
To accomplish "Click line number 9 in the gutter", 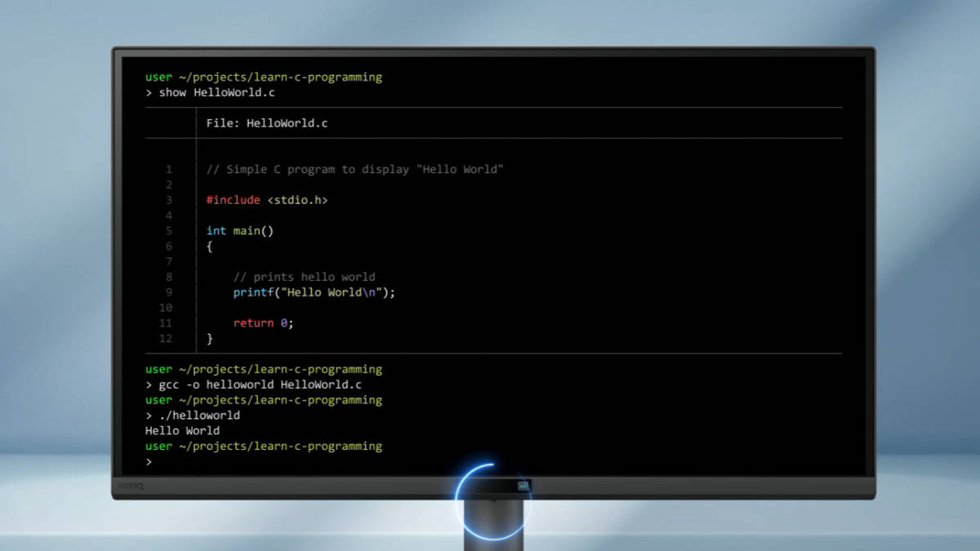I will click(169, 292).
